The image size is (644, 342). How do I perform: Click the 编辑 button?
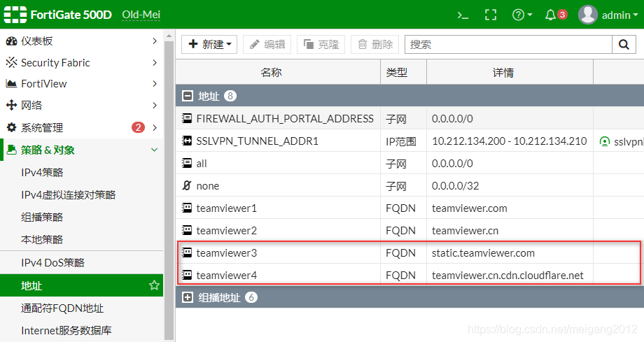pos(267,44)
